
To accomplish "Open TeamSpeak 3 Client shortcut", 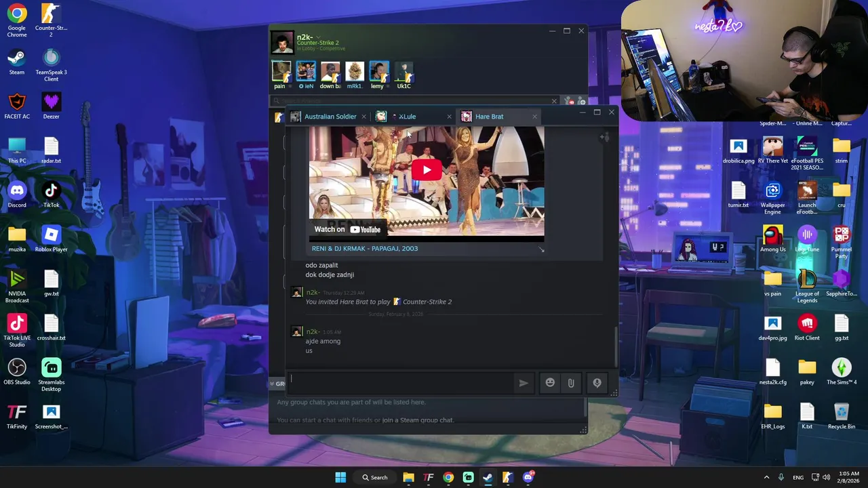I will click(x=51, y=65).
